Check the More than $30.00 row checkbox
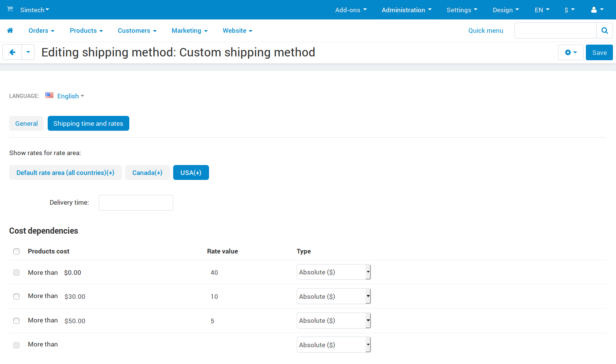The width and height of the screenshot is (616, 364). click(x=16, y=297)
